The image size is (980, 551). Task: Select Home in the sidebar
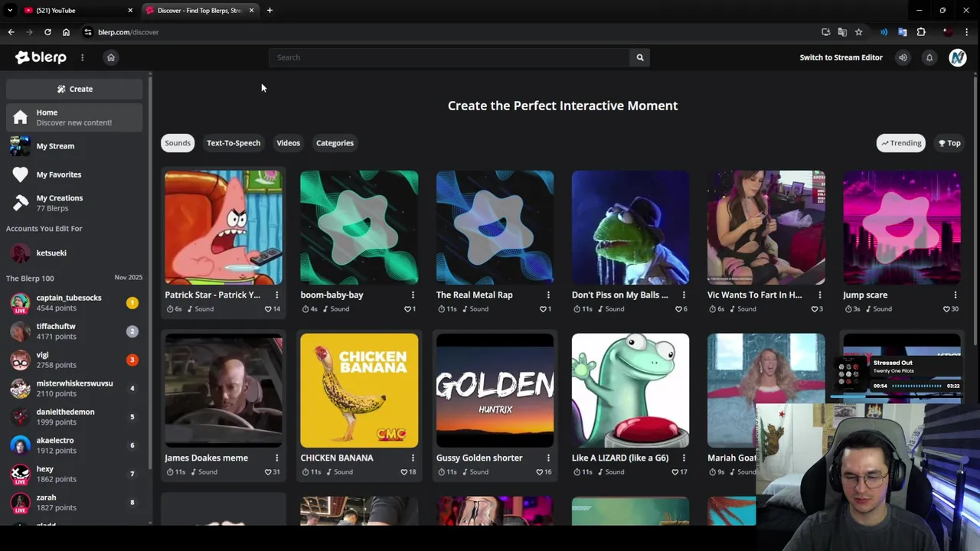click(74, 117)
